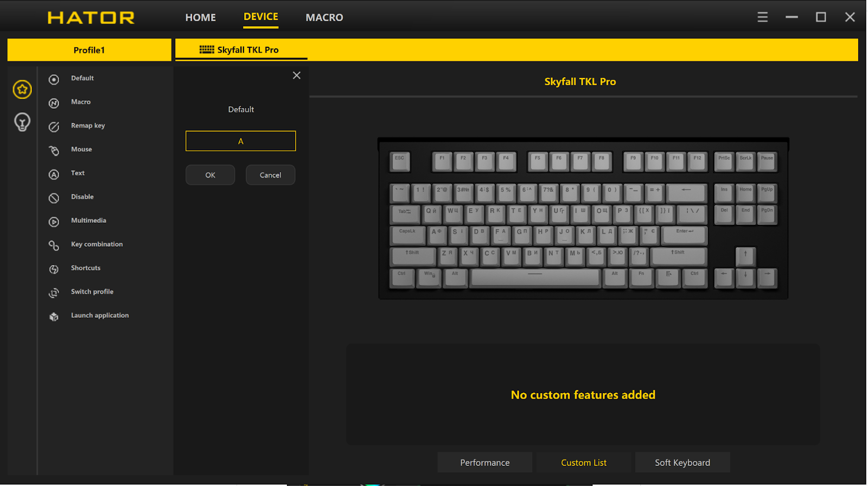Viewport: 868px width, 486px height.
Task: Select the Default function icon
Action: [x=54, y=79]
